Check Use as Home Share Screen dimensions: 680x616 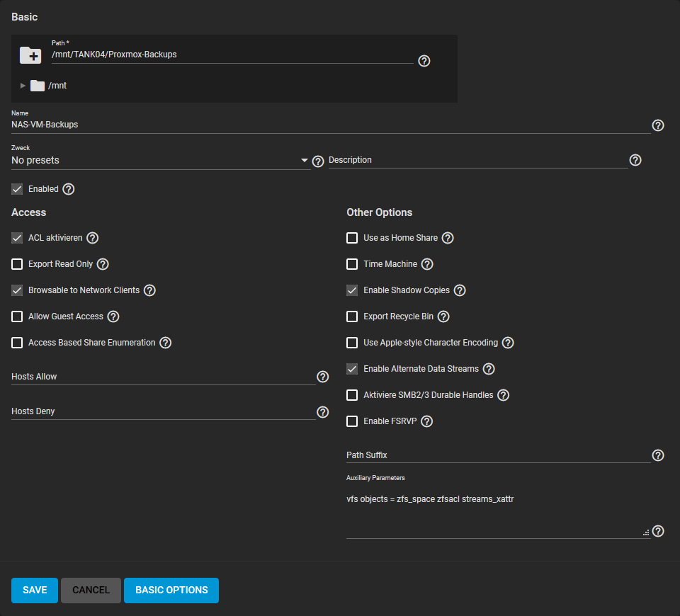coord(352,238)
